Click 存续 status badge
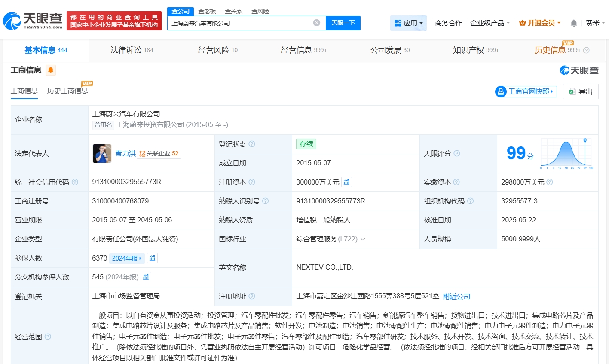Image resolution: width=609 pixels, height=364 pixels. (306, 144)
